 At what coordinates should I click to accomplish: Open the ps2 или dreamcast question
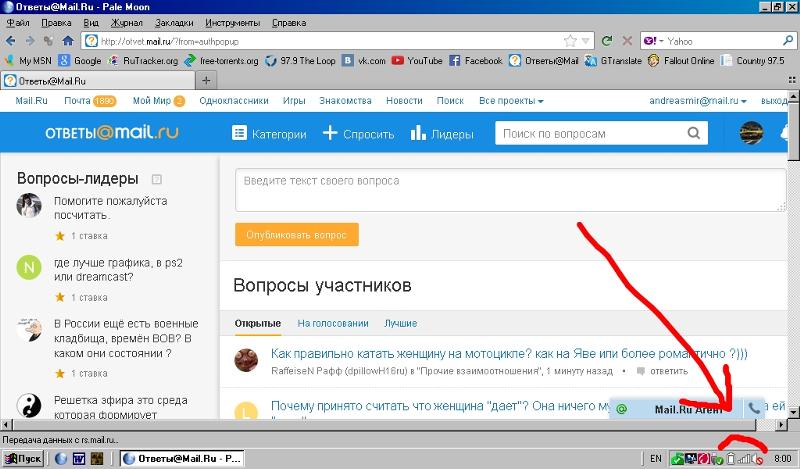tap(118, 270)
